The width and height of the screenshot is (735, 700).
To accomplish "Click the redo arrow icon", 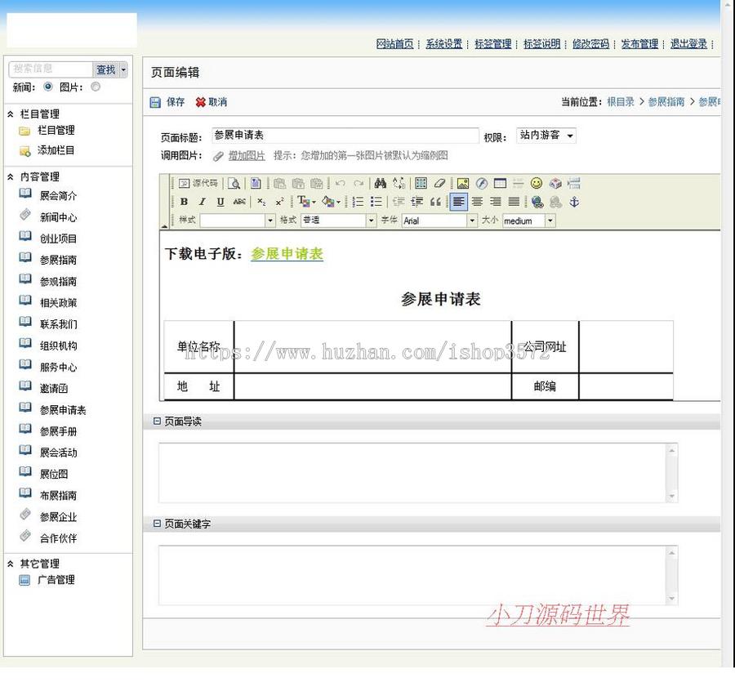I will point(359,183).
